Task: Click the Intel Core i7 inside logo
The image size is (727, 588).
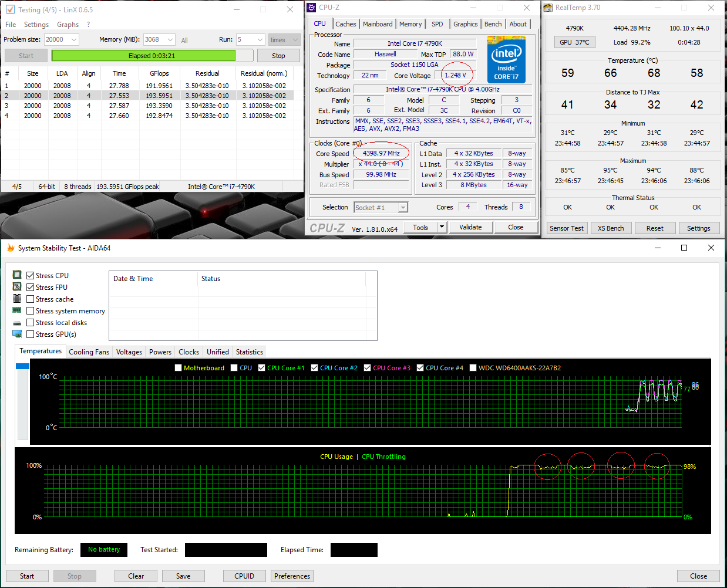Action: pyautogui.click(x=506, y=59)
